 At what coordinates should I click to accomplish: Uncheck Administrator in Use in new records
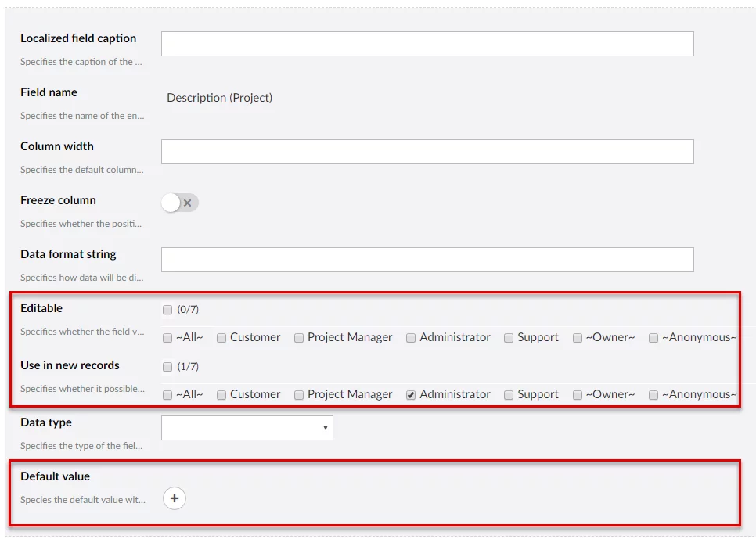(x=411, y=395)
